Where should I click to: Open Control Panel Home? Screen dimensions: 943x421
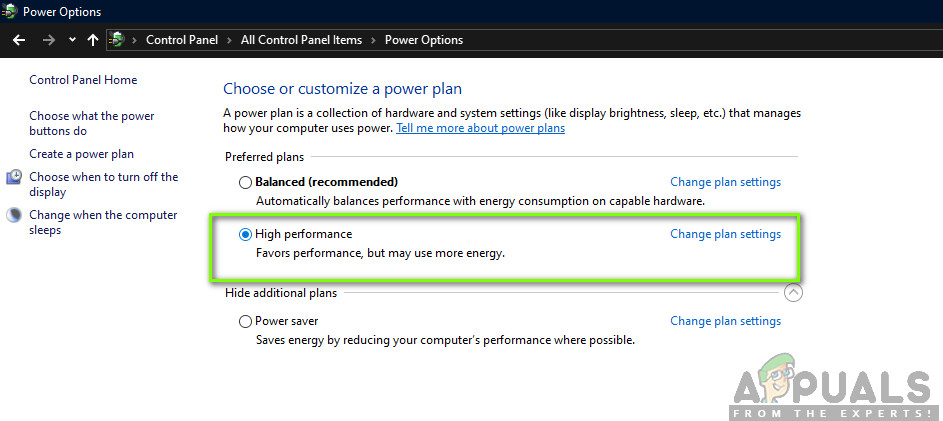point(83,80)
